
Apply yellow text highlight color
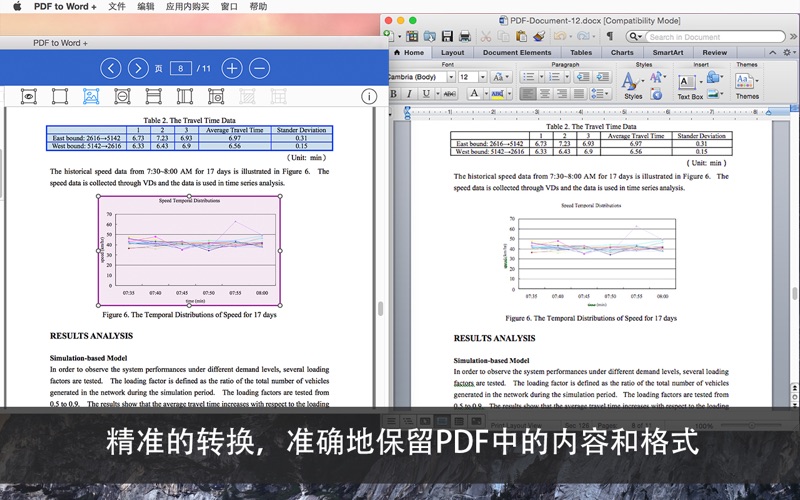coord(497,94)
